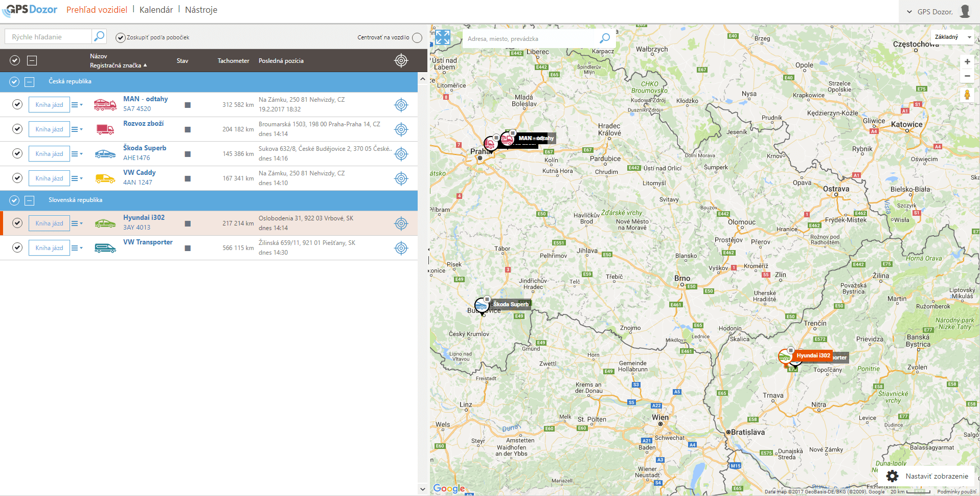Viewport: 980px width, 496px height.
Task: Open menu dropdown for Rozvoz zboží row
Action: click(x=77, y=129)
